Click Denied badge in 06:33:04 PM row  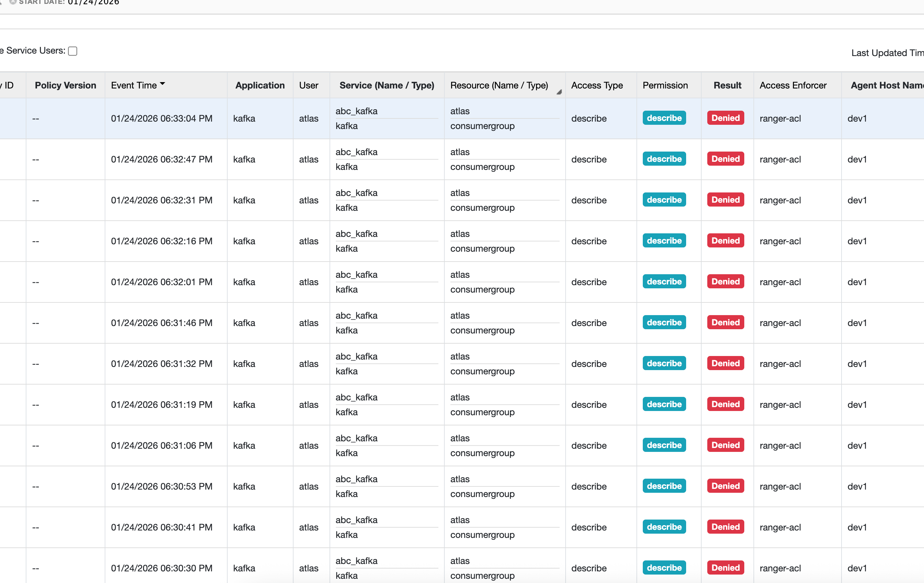(x=725, y=118)
